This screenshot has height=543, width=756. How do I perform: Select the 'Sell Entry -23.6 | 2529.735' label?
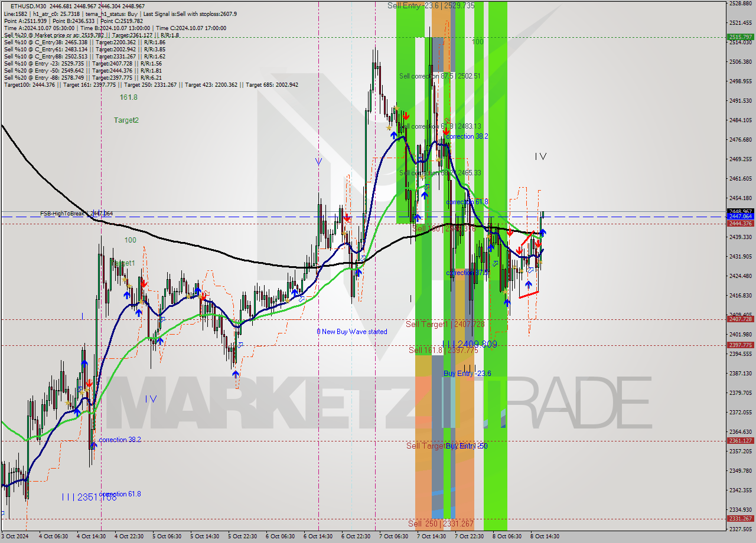pos(431,5)
